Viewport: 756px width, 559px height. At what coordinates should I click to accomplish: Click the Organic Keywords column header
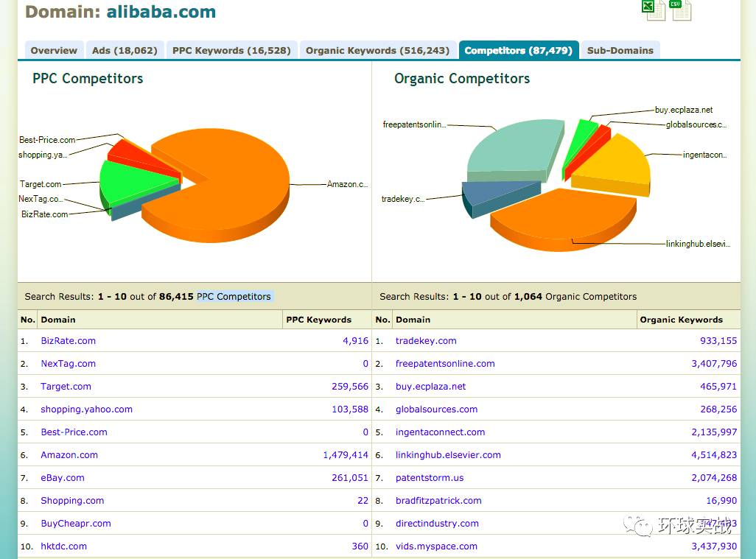point(682,320)
